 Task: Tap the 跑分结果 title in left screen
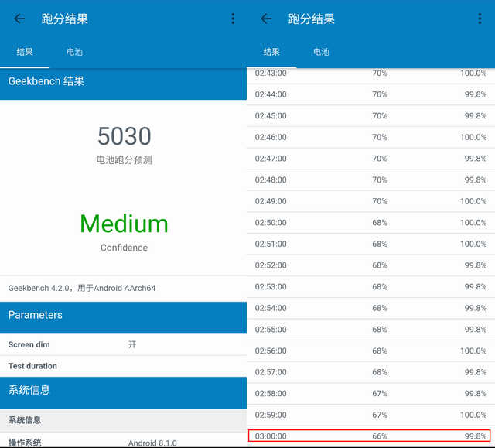click(x=65, y=19)
